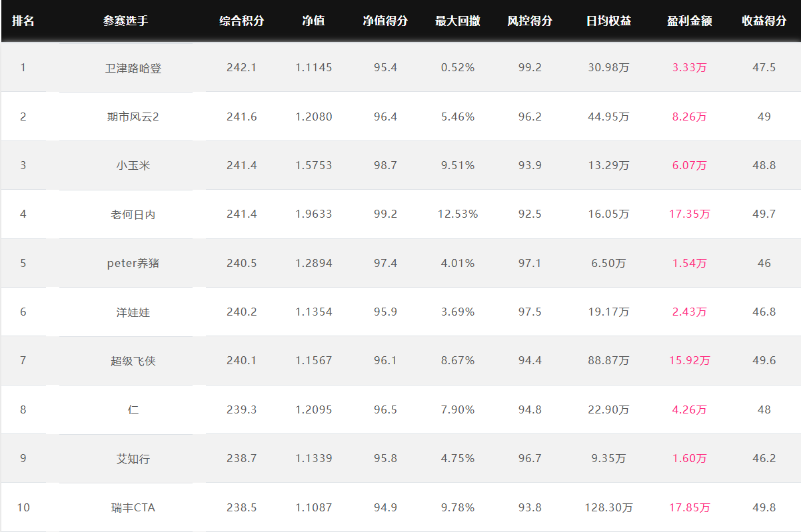Sort by 综合积分 column header
The width and height of the screenshot is (801, 532).
point(242,21)
